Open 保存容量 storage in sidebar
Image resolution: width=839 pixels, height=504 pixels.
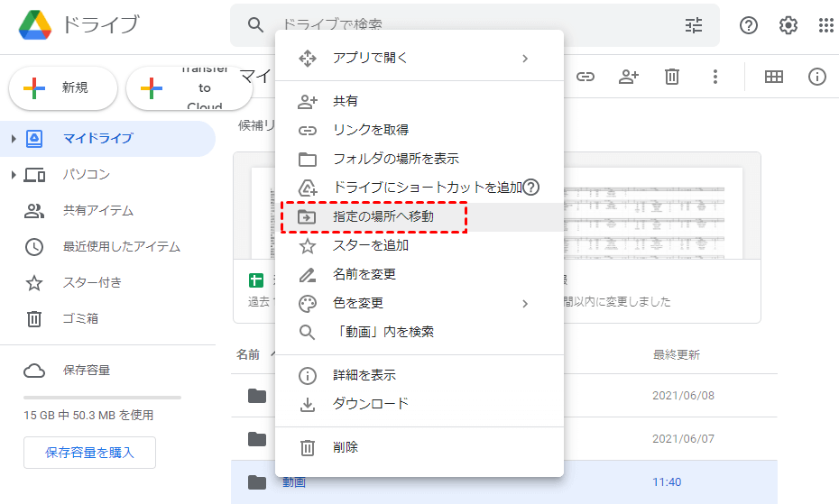click(x=107, y=371)
